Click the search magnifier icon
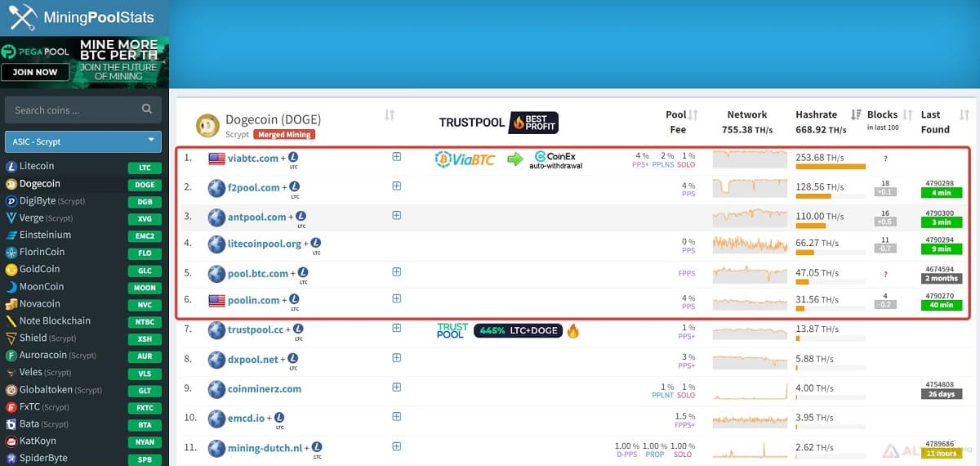Viewport: 980px width, 466px height. coord(147,110)
